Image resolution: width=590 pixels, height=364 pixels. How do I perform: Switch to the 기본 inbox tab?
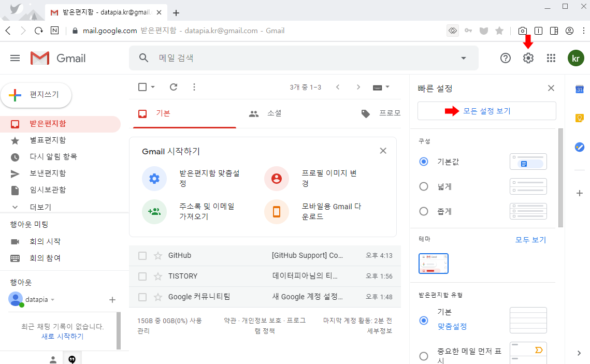[x=184, y=113]
